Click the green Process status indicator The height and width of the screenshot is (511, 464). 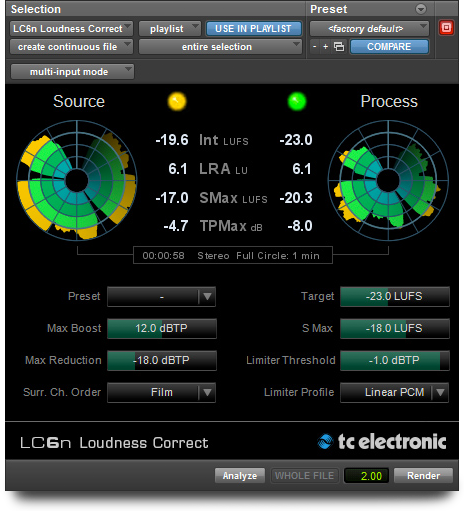(297, 101)
